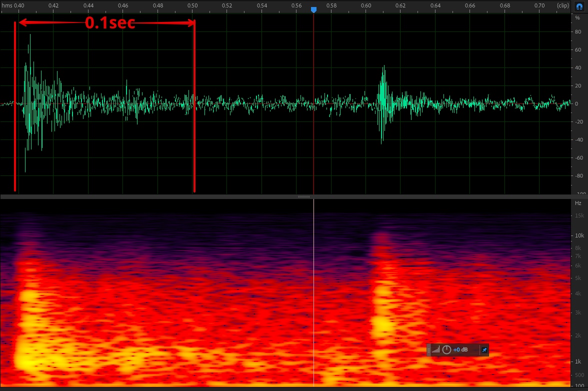
Task: Click the hms label on time ruler
Action: [6, 5]
